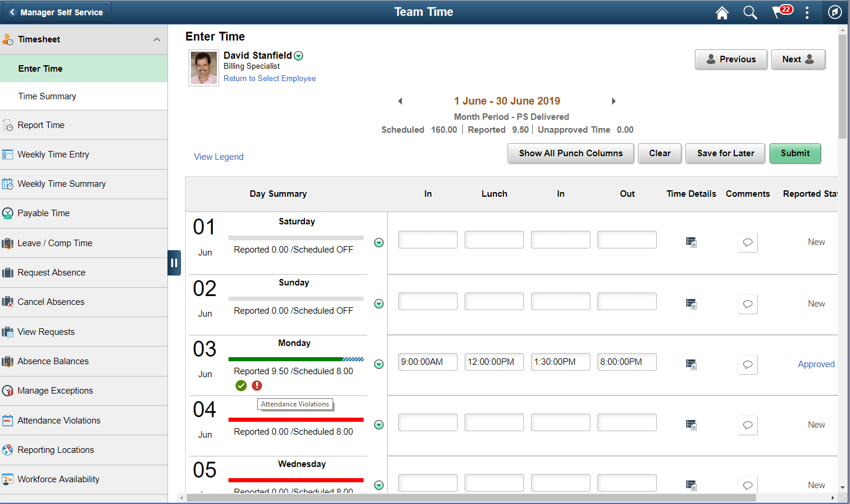Click the red Attendance Violations warning icon
This screenshot has height=504, width=850.
click(x=257, y=385)
